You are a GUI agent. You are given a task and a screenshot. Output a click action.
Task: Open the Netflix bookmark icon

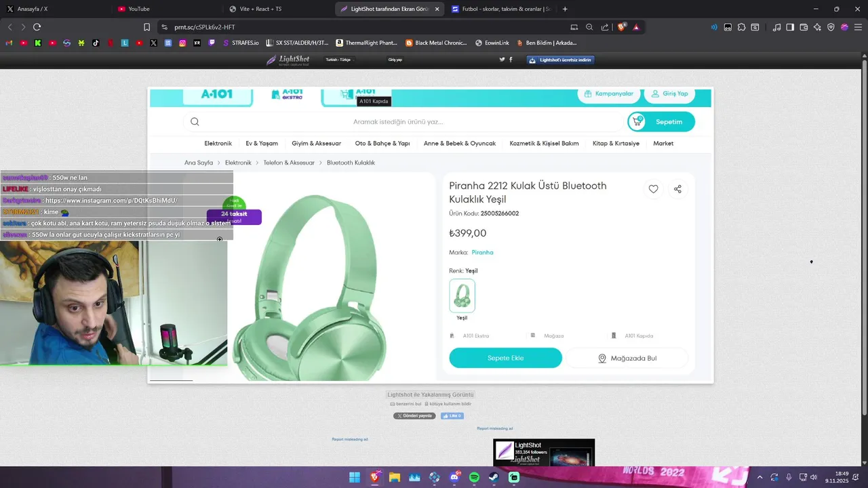coord(110,43)
